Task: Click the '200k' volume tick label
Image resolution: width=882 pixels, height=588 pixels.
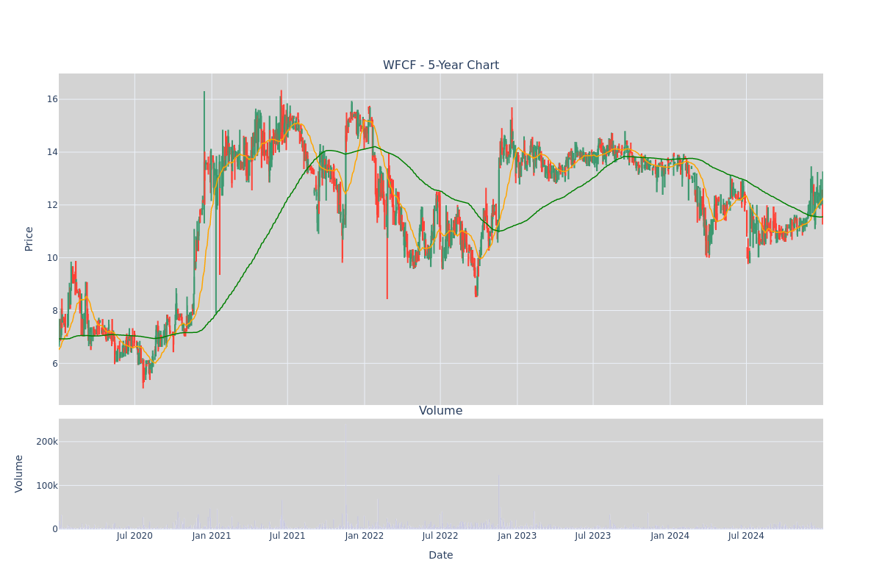Action: coord(47,442)
